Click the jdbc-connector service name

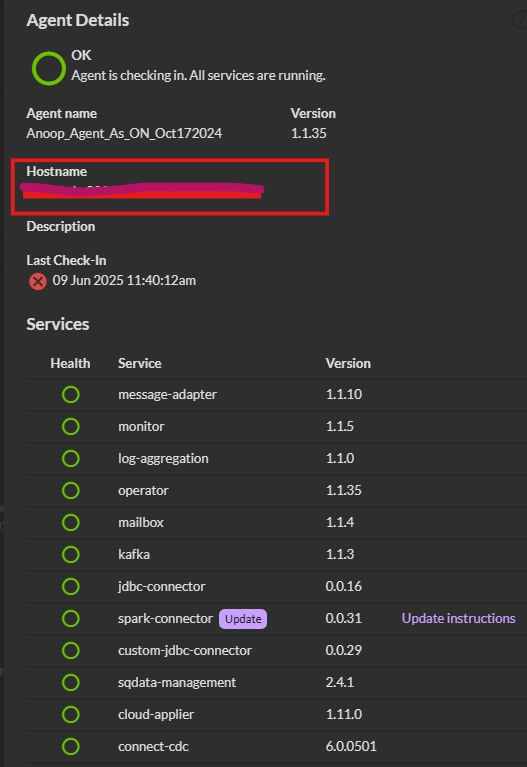pos(161,587)
